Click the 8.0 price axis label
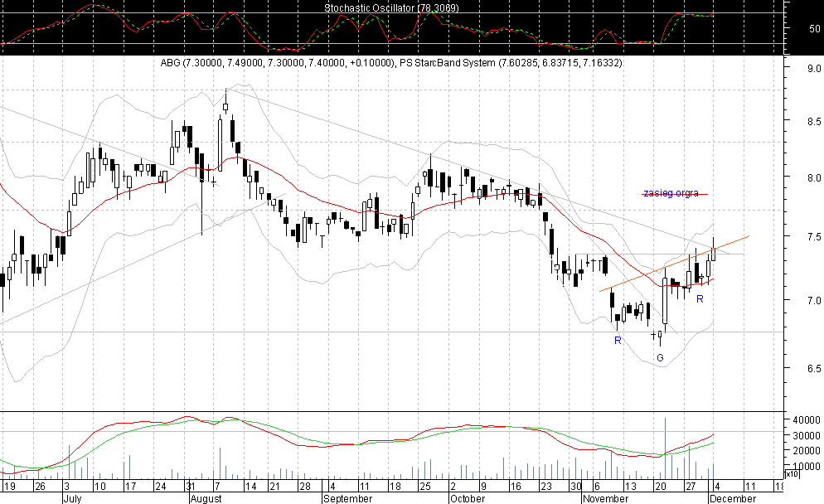This screenshot has height=504, width=824. click(x=814, y=178)
